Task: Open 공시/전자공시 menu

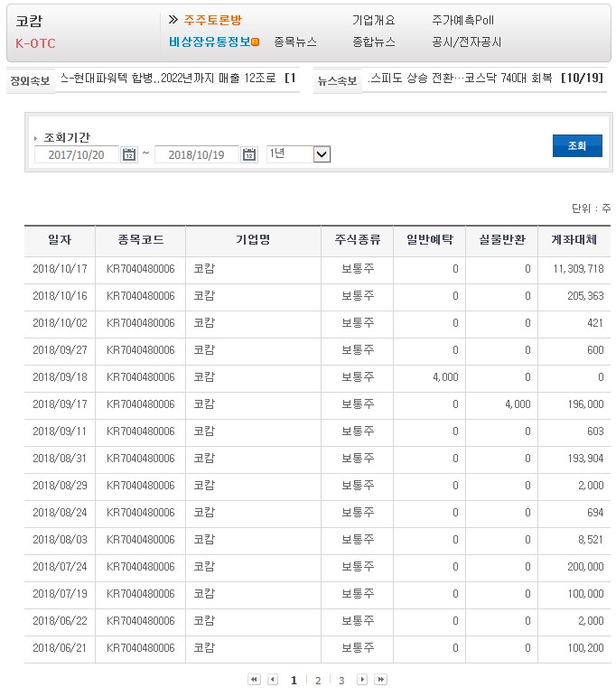Action: pyautogui.click(x=466, y=42)
